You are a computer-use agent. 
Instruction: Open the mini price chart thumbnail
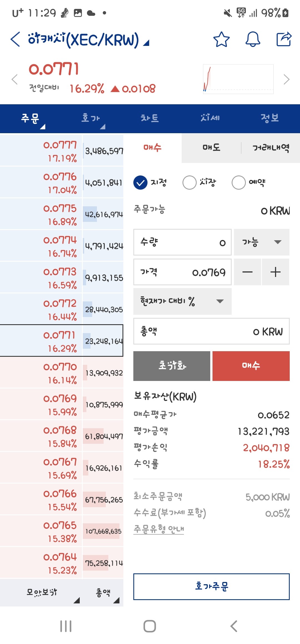(x=238, y=79)
